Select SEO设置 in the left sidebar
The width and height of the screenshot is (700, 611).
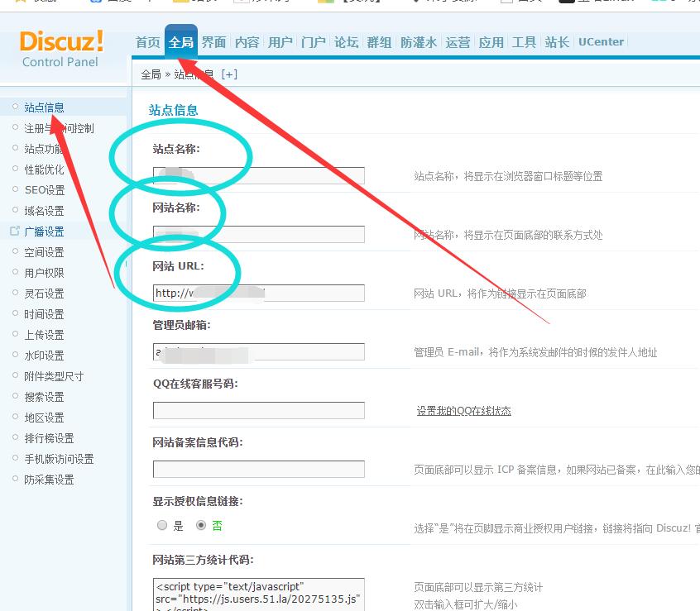pos(44,190)
